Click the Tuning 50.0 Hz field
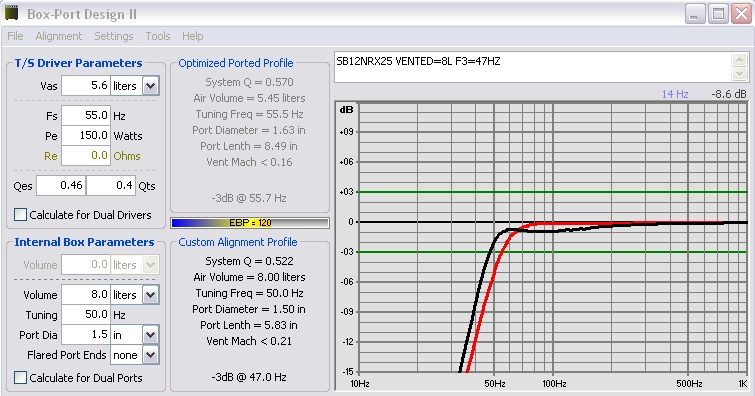Image resolution: width=755 pixels, height=396 pixels. pos(86,315)
